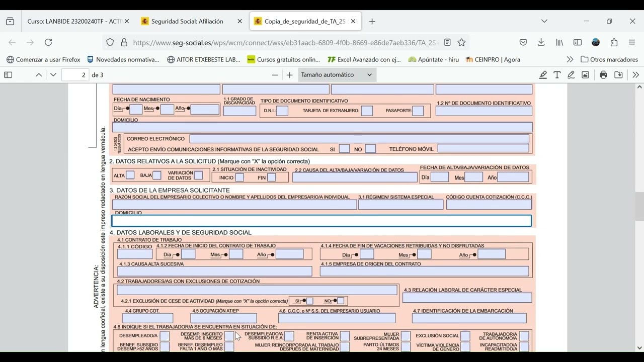Save the PDF document

[618, 75]
